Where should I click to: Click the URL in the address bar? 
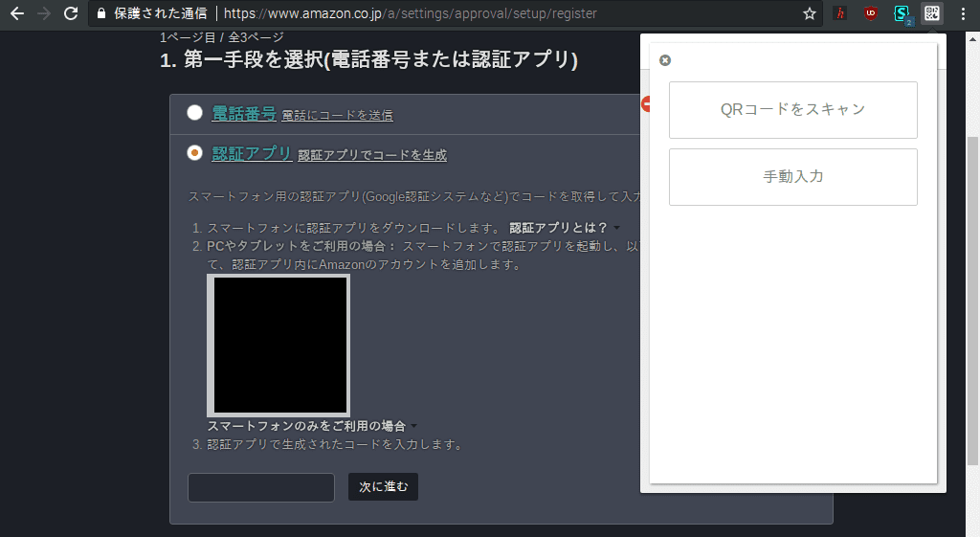[410, 13]
